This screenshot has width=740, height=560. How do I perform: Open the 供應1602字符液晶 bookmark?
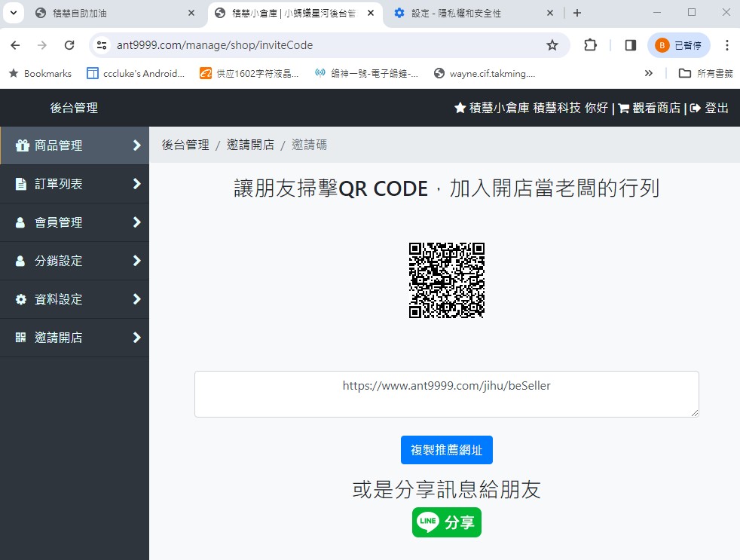click(x=249, y=74)
